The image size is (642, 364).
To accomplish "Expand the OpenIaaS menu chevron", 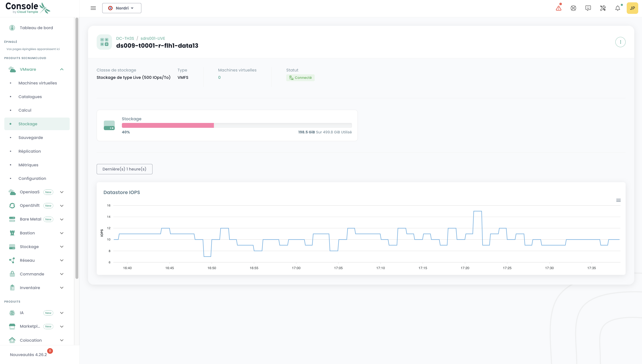I will tap(62, 192).
